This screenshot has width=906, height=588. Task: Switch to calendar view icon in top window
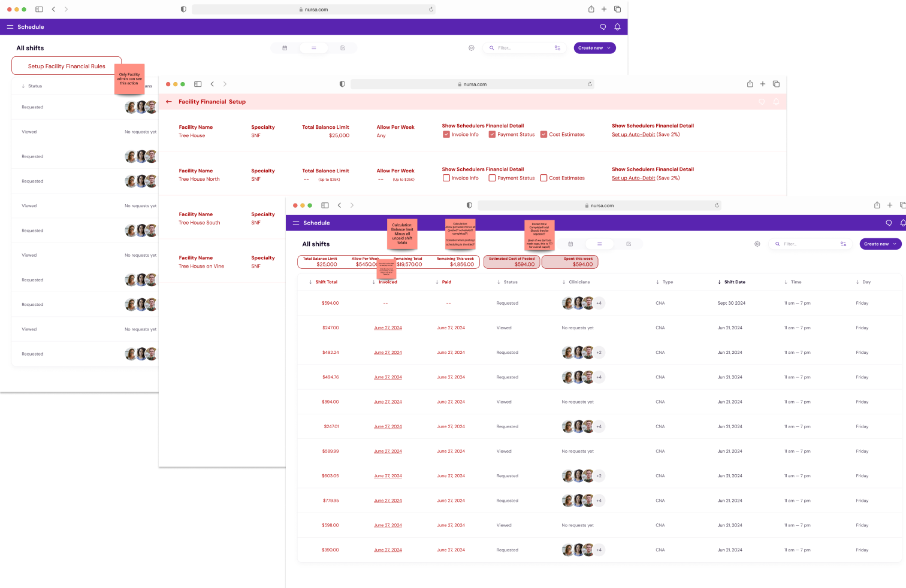point(285,48)
